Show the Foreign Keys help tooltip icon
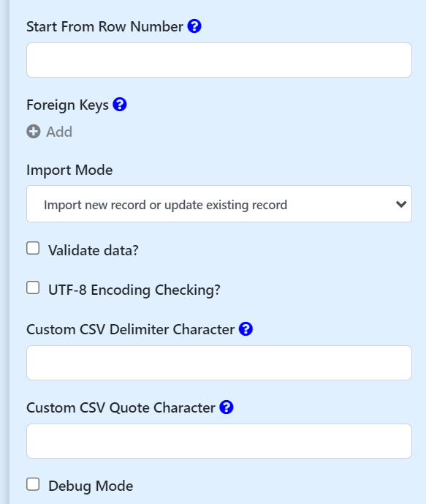 click(x=120, y=105)
